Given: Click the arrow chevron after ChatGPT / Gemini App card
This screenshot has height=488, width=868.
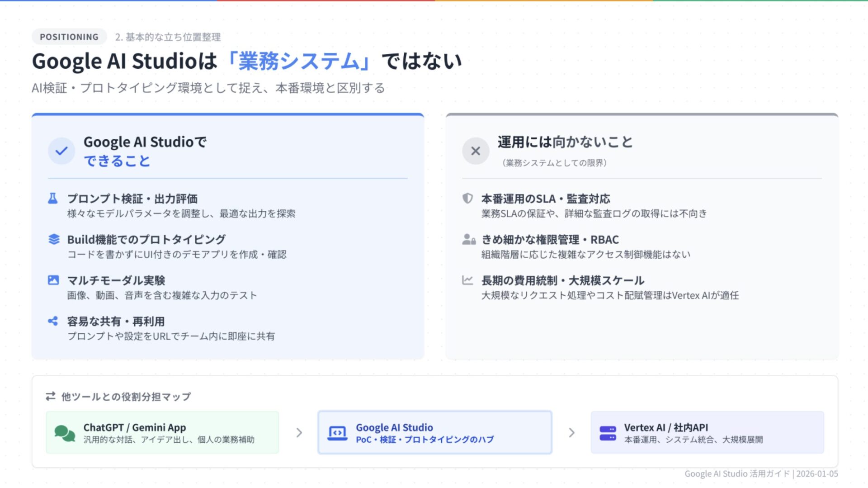Looking at the screenshot, I should (299, 433).
